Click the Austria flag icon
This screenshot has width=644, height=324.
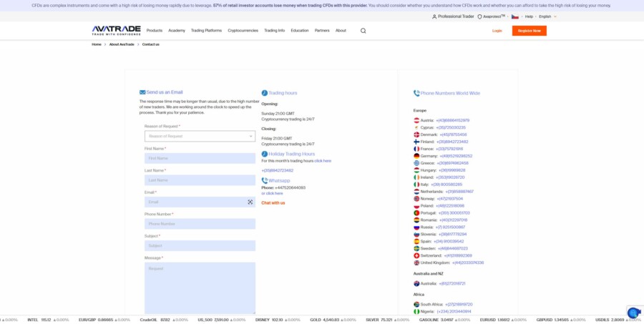[x=416, y=120]
